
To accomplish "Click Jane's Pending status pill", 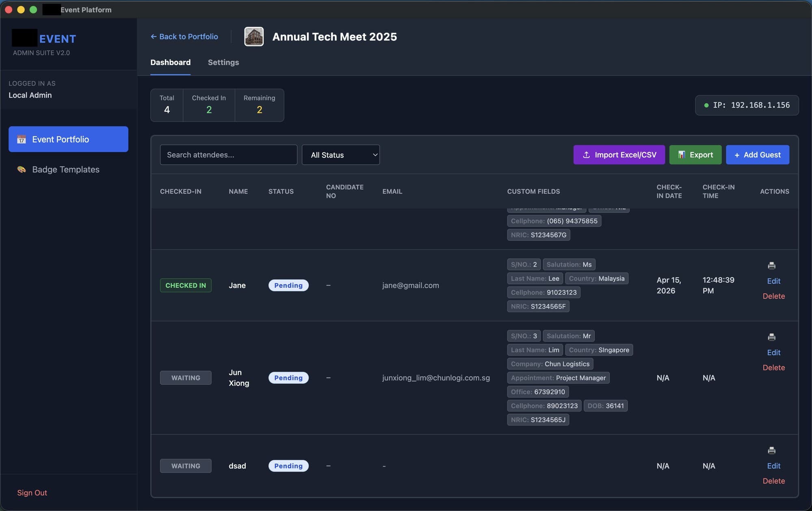I will (288, 285).
